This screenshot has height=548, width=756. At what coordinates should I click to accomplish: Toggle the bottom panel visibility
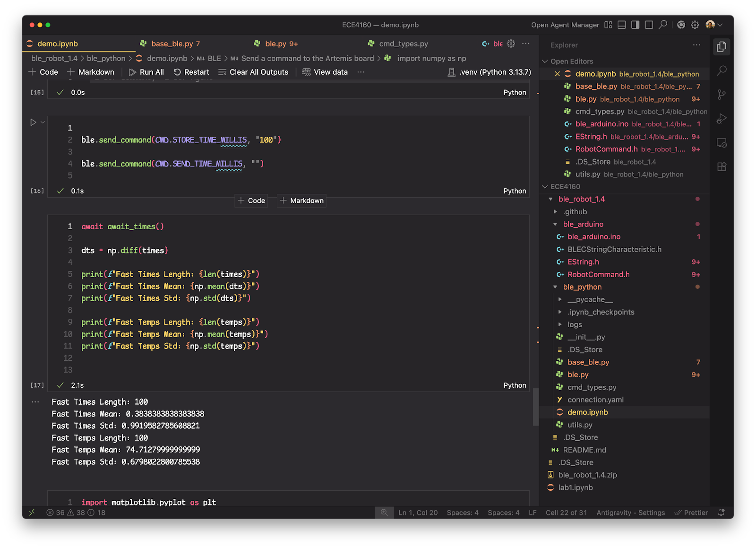pos(622,25)
